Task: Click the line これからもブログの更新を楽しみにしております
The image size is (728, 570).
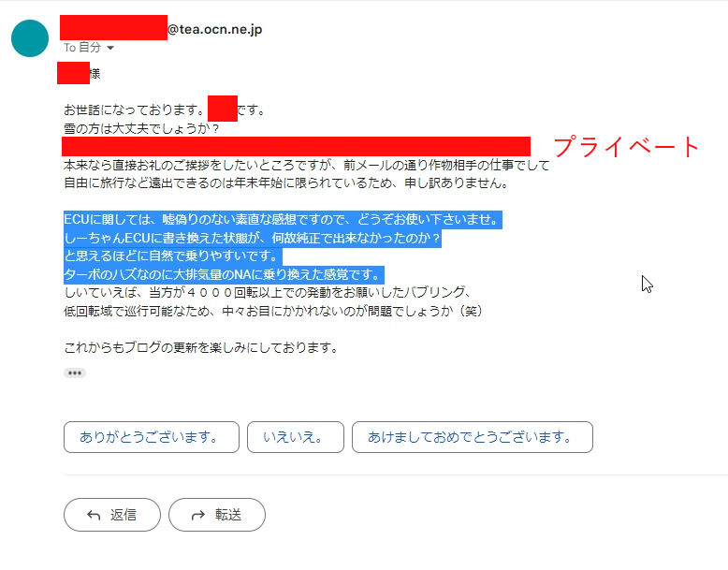Action: click(201, 347)
